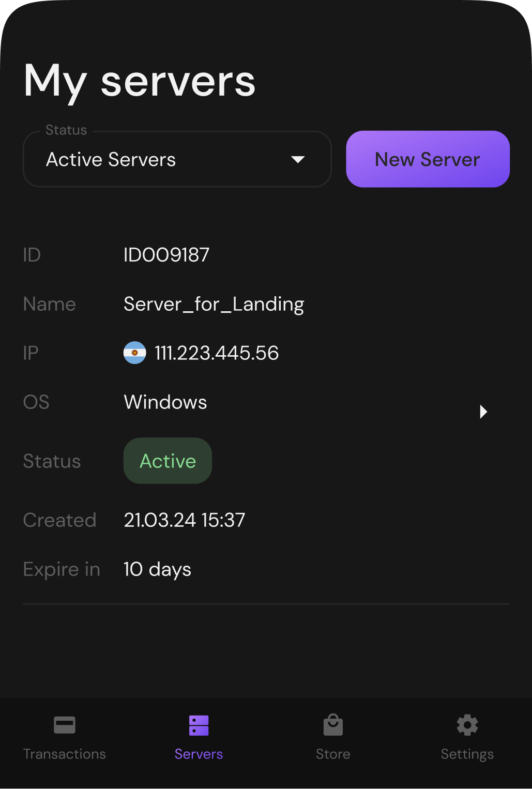
Task: Click the Servers rack icon
Action: 199,725
